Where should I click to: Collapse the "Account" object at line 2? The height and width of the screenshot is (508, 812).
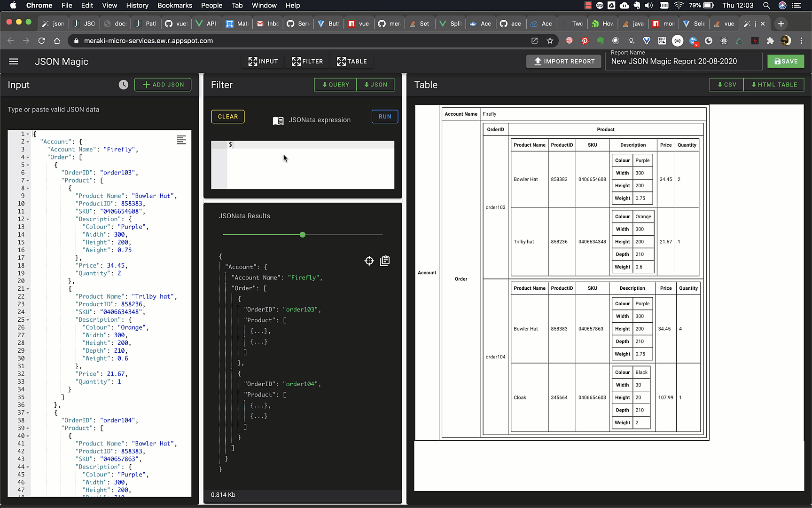pyautogui.click(x=28, y=142)
